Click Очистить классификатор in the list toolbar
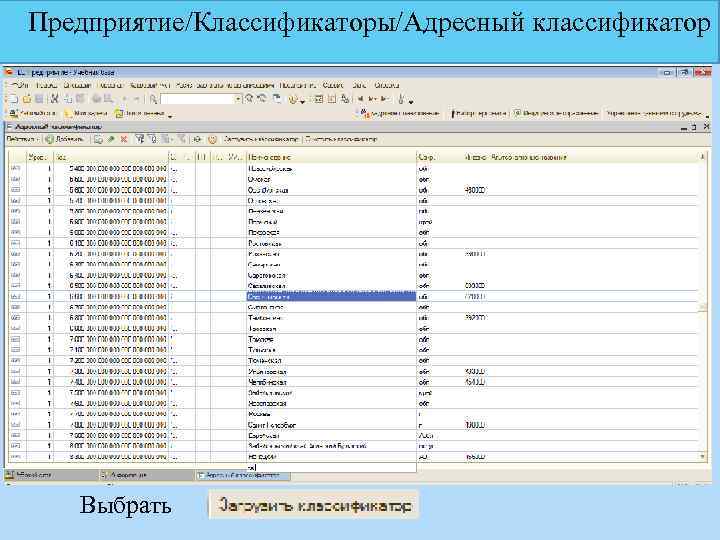Viewport: 720px width, 540px height. click(341, 139)
